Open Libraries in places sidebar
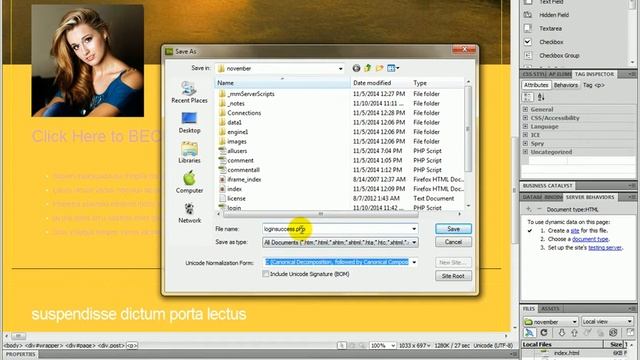 (189, 152)
